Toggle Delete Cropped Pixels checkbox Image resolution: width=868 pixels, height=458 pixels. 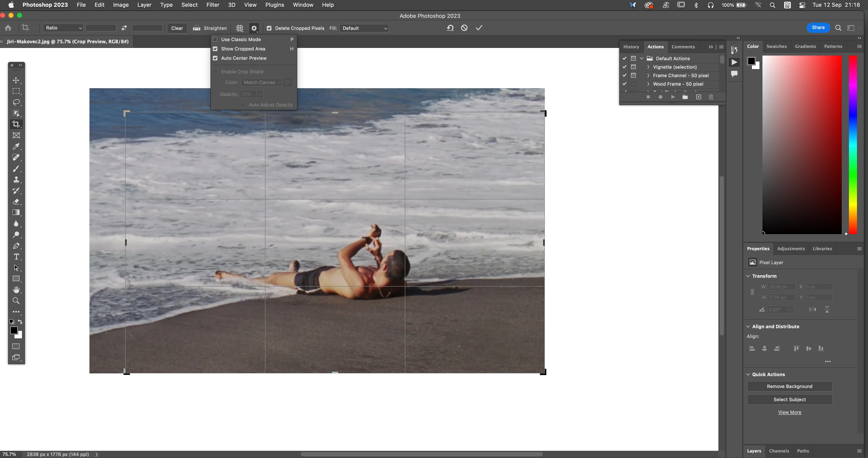click(x=269, y=28)
